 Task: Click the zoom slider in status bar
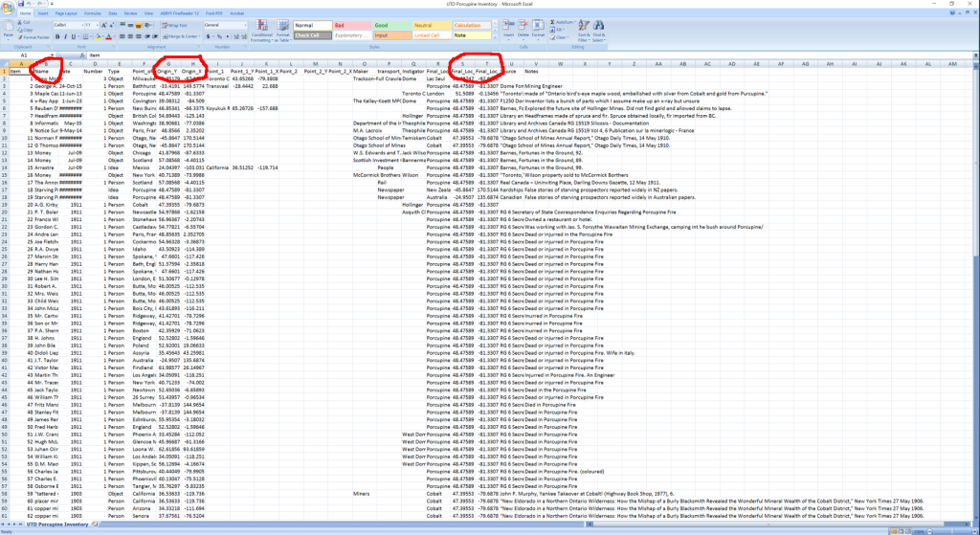point(950,532)
